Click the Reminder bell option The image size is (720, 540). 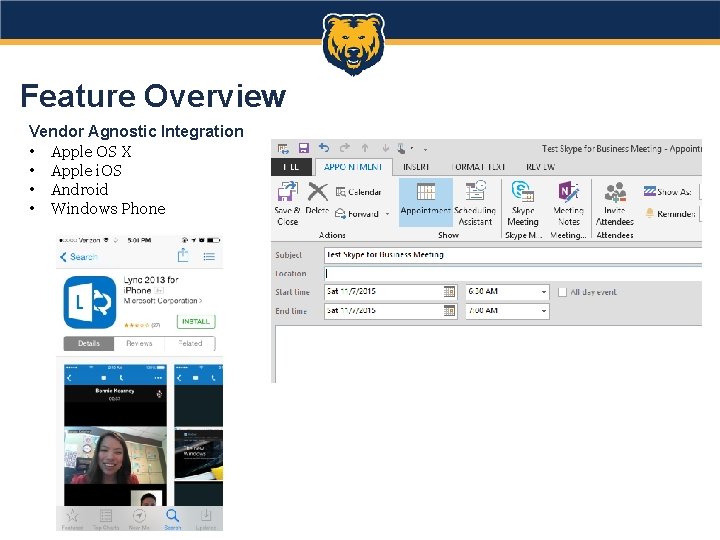(x=670, y=214)
